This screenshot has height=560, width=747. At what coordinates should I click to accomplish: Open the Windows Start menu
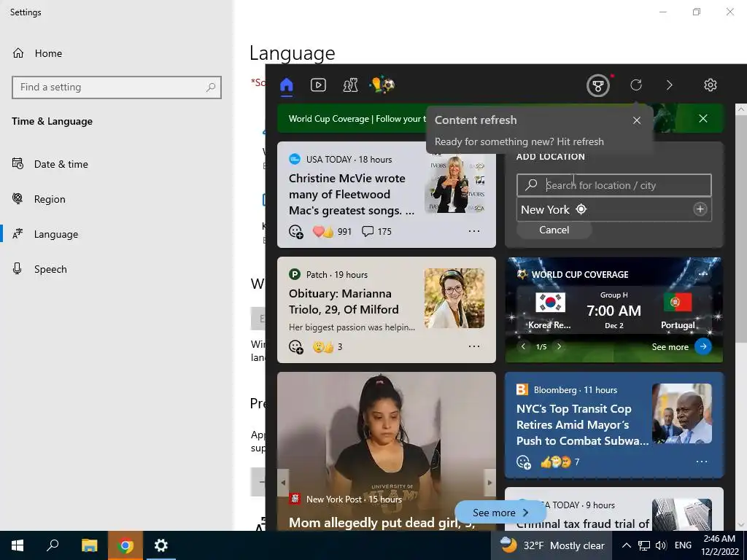tap(18, 545)
